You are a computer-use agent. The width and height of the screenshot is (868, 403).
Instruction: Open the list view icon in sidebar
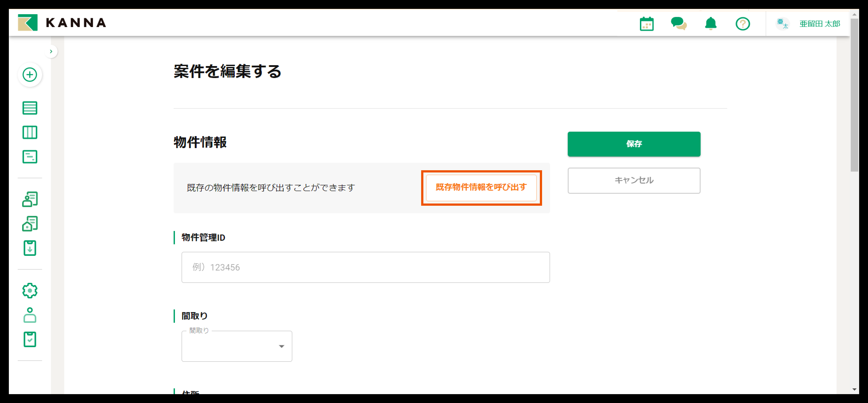pos(30,108)
